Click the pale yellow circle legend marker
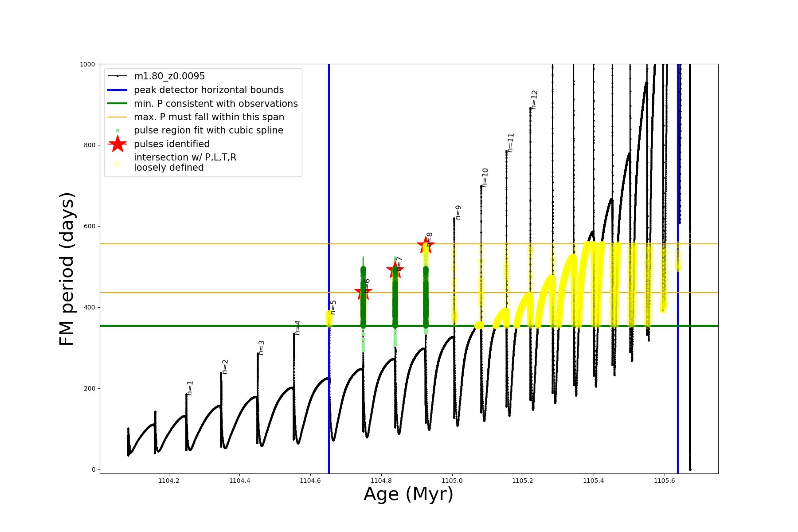 (117, 164)
